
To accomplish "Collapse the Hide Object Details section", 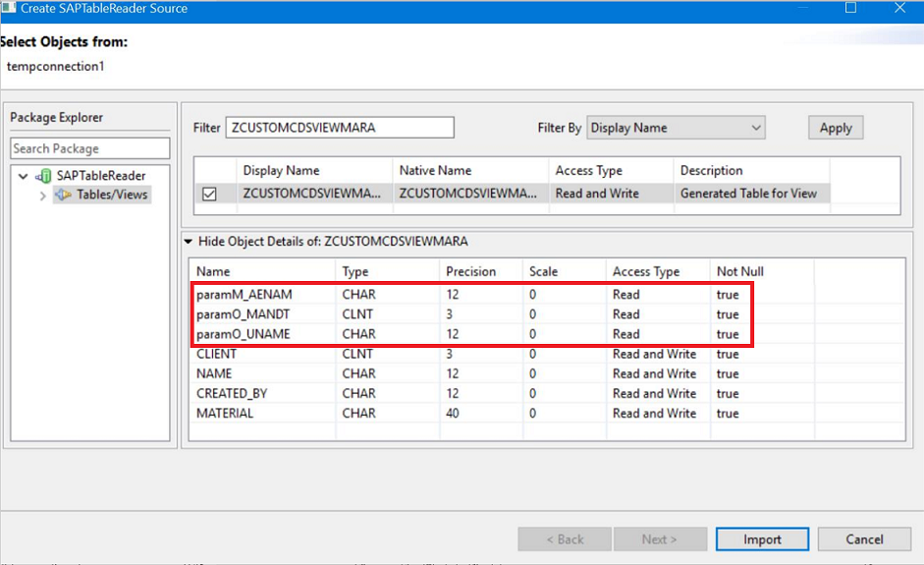I will pos(189,241).
